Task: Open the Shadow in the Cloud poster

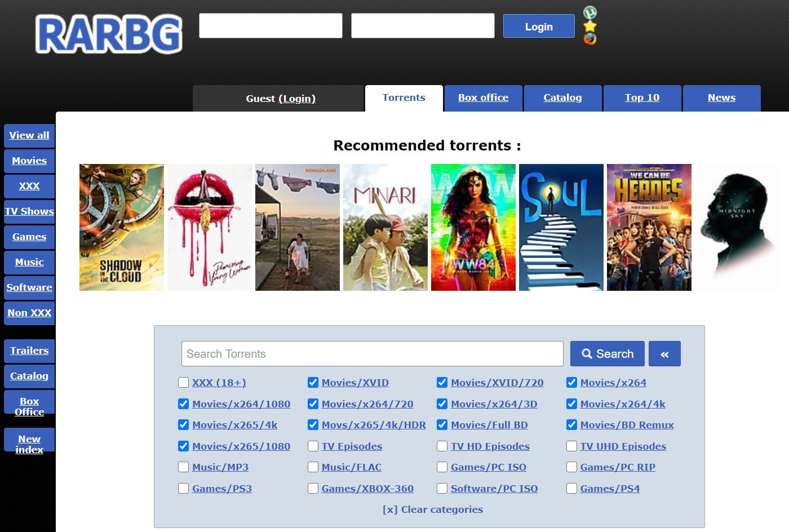Action: (122, 228)
